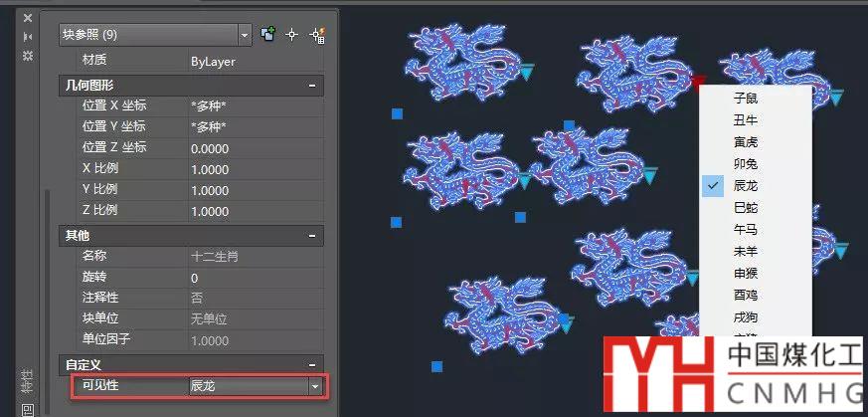This screenshot has height=417, width=868.
Task: Click the red visibility grip triangle
Action: point(699,82)
